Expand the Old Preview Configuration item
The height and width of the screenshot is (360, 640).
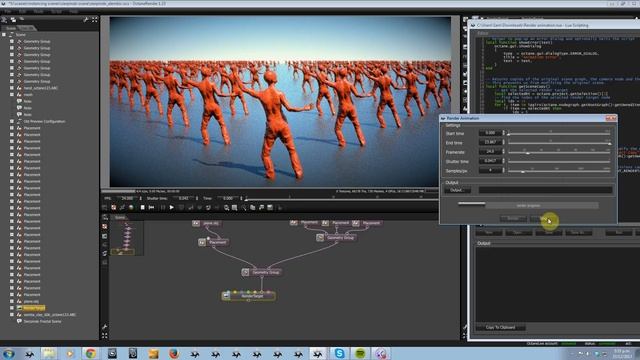pos(12,121)
